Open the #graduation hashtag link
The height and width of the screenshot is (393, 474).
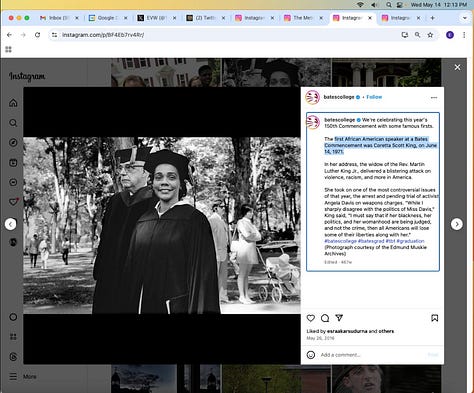(410, 241)
